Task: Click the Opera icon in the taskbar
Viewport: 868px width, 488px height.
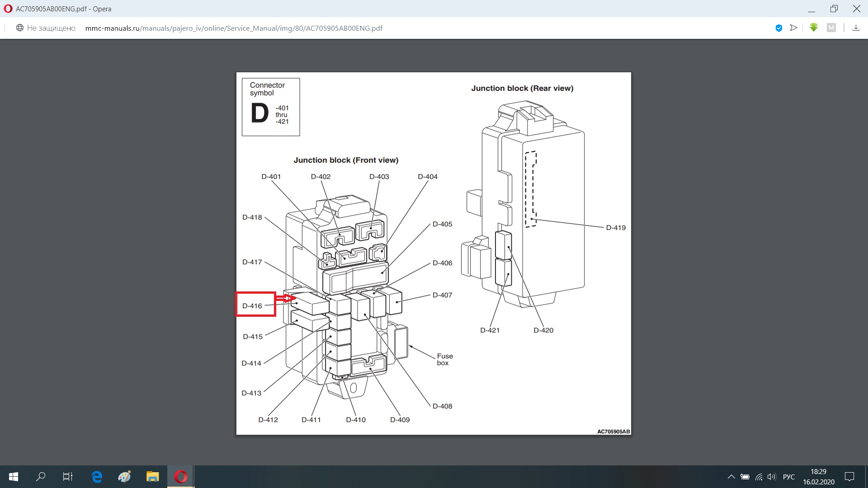Action: pyautogui.click(x=181, y=477)
